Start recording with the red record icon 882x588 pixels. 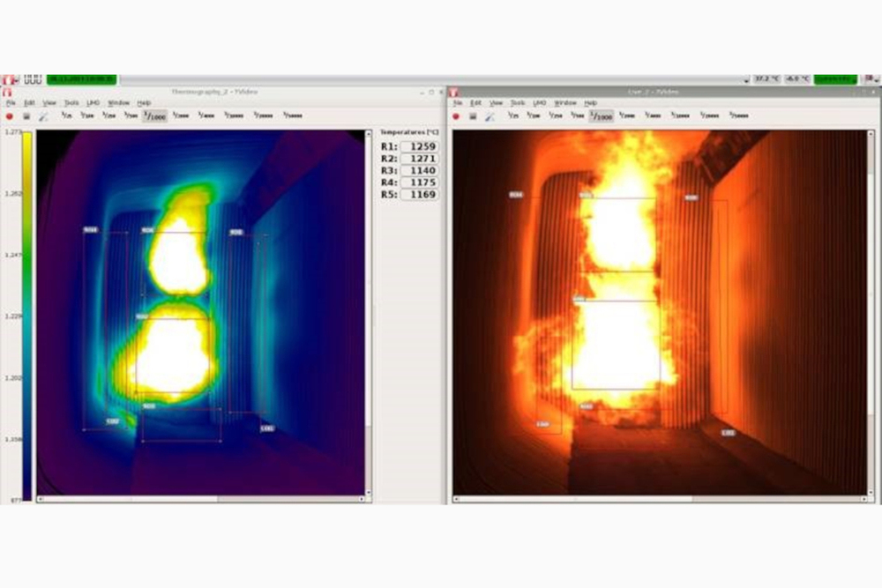(10, 115)
